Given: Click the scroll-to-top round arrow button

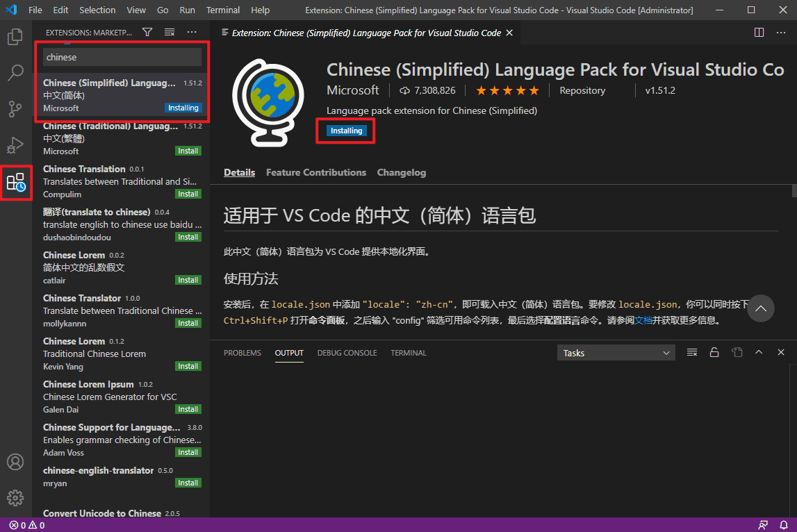Looking at the screenshot, I should (760, 308).
